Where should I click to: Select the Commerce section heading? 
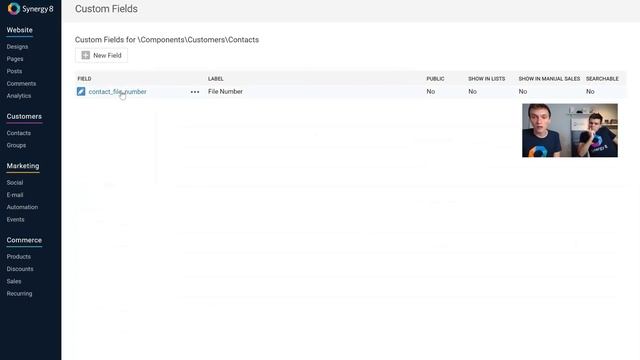[24, 240]
